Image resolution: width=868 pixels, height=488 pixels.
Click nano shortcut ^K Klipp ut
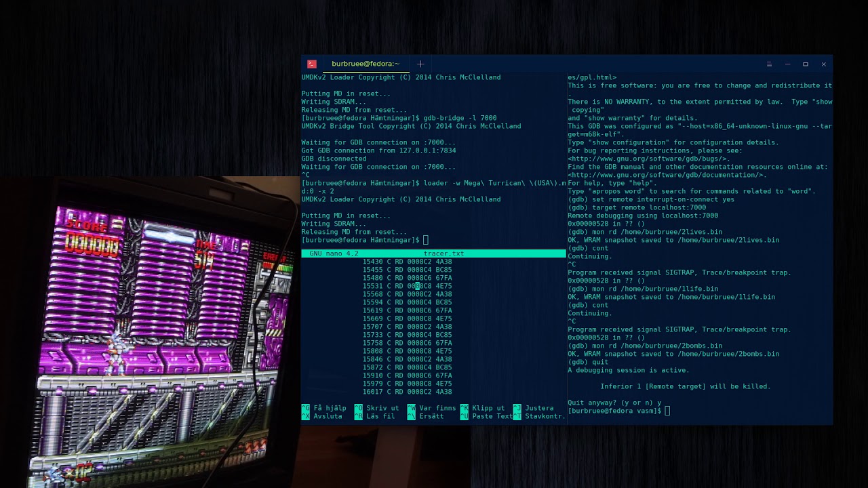483,408
